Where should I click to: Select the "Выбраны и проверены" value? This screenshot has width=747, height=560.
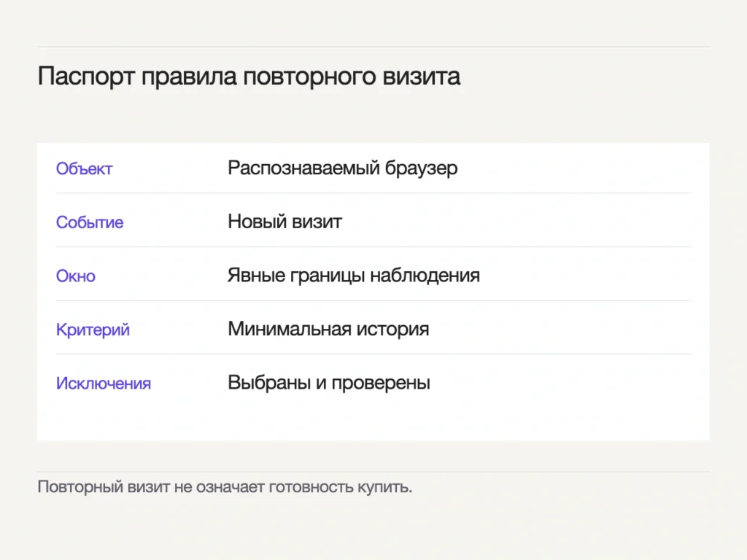tap(329, 383)
